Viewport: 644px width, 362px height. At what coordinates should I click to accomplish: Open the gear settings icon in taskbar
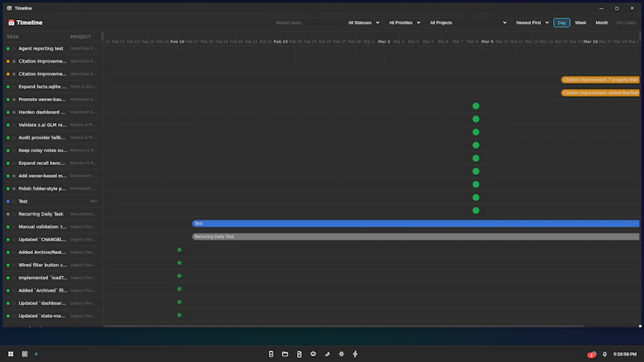[341, 354]
